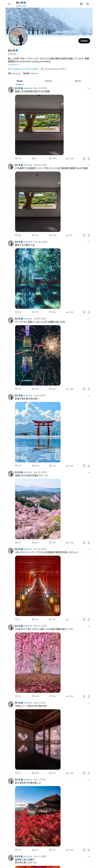Bookmark the May 11, 2024 post
The image size is (98, 868).
click(x=84, y=235)
